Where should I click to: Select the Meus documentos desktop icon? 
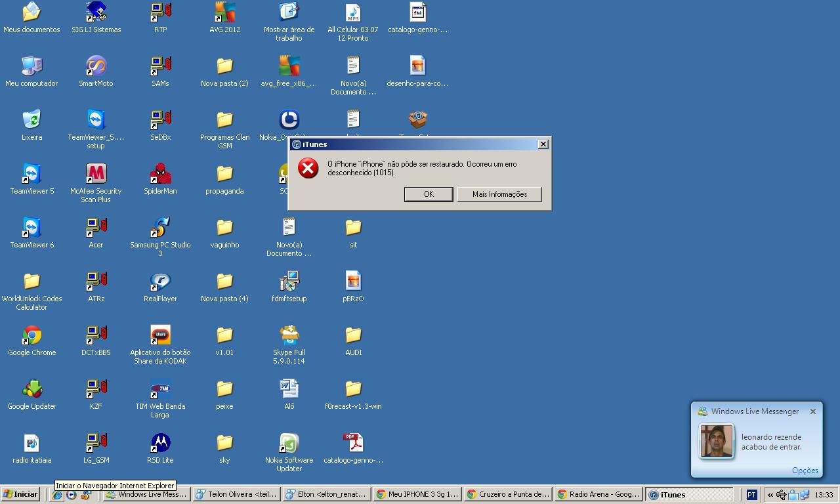31,12
